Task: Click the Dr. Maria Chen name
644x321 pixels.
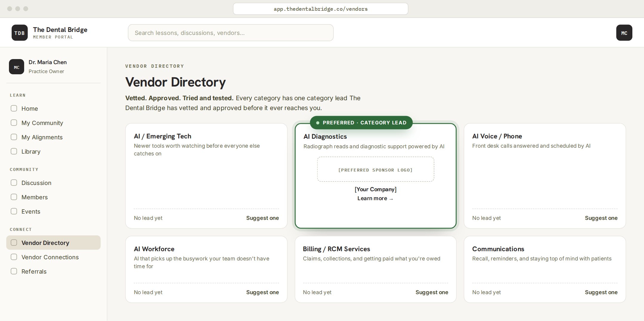Action: pyautogui.click(x=48, y=62)
